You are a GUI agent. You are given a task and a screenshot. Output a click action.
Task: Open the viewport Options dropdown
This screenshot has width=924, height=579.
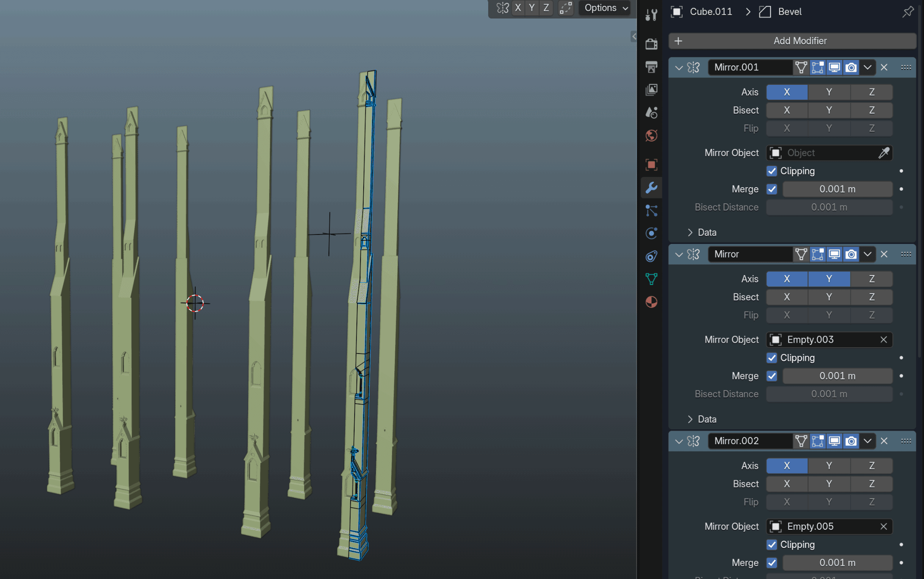(x=605, y=8)
